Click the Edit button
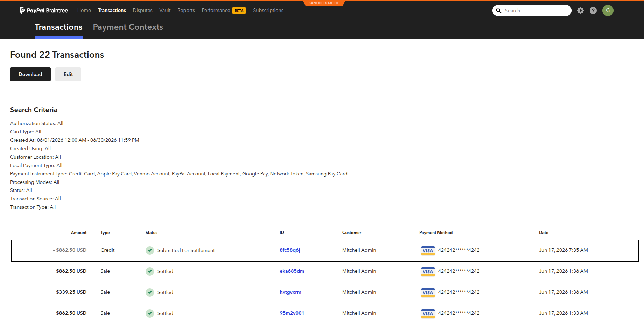 click(x=68, y=74)
